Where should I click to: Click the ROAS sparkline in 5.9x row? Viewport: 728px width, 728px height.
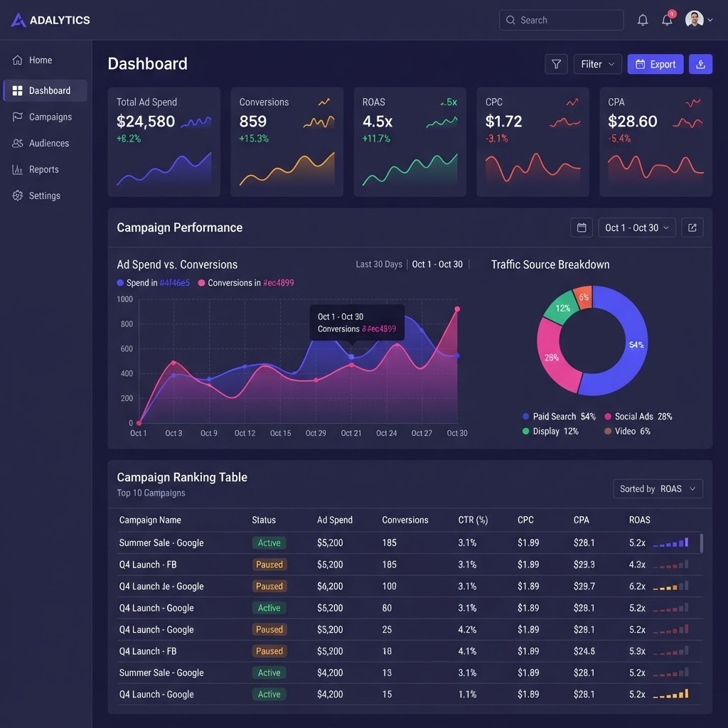coord(670,651)
